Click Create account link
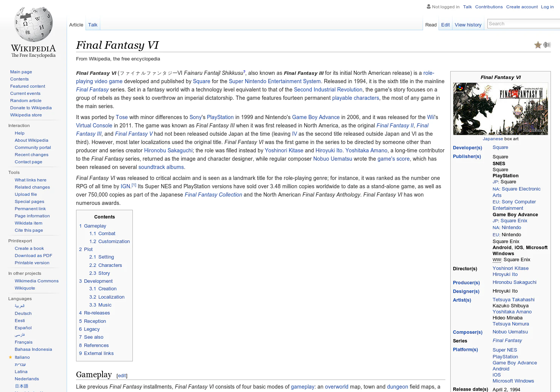The height and width of the screenshot is (392, 560). tap(522, 7)
